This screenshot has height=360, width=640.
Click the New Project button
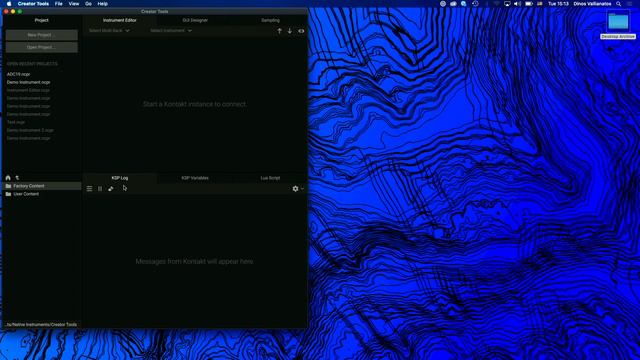click(x=41, y=35)
